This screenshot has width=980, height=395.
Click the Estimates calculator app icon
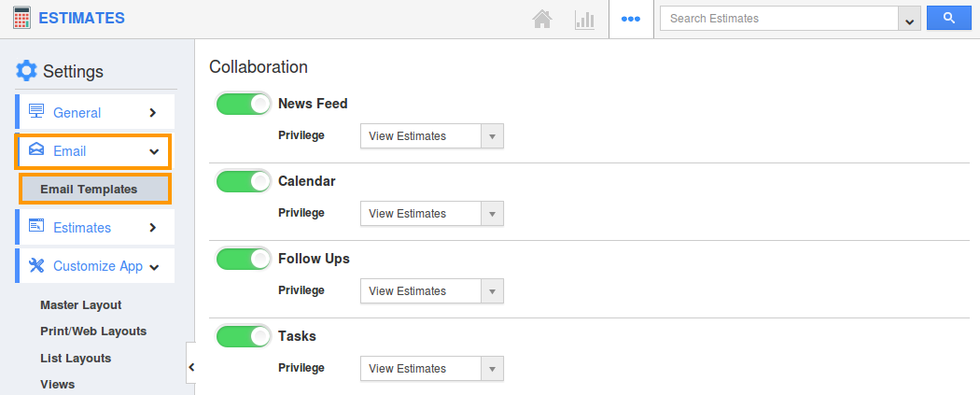pyautogui.click(x=21, y=18)
